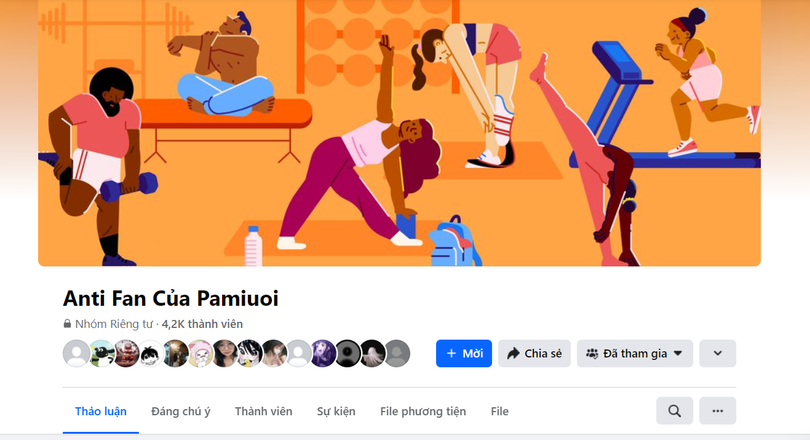Switch to the Thành viên tab

click(x=263, y=411)
